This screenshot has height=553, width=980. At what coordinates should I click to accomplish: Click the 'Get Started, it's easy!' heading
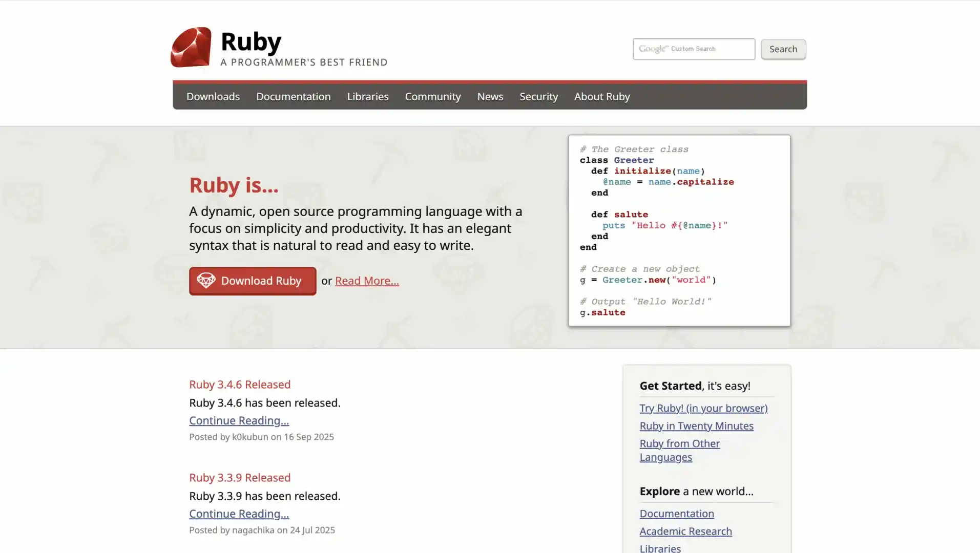pyautogui.click(x=695, y=386)
